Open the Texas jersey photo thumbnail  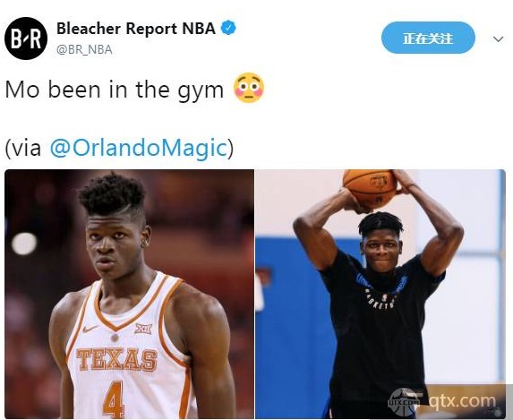(129, 294)
